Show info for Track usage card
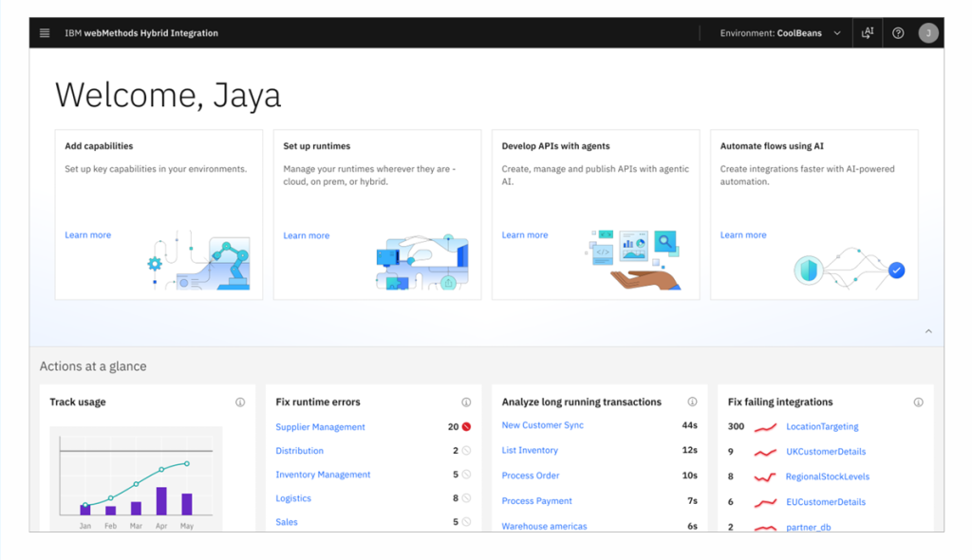This screenshot has height=560, width=972. pyautogui.click(x=240, y=402)
